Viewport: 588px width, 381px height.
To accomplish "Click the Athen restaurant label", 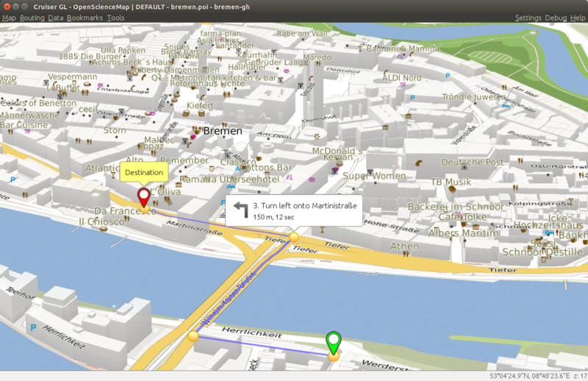I will click(405, 246).
